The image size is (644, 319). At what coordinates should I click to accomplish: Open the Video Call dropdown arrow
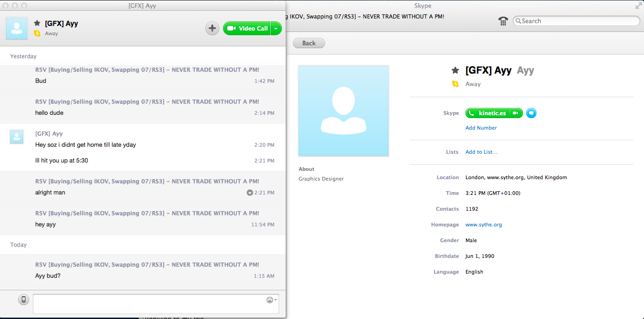[x=276, y=28]
